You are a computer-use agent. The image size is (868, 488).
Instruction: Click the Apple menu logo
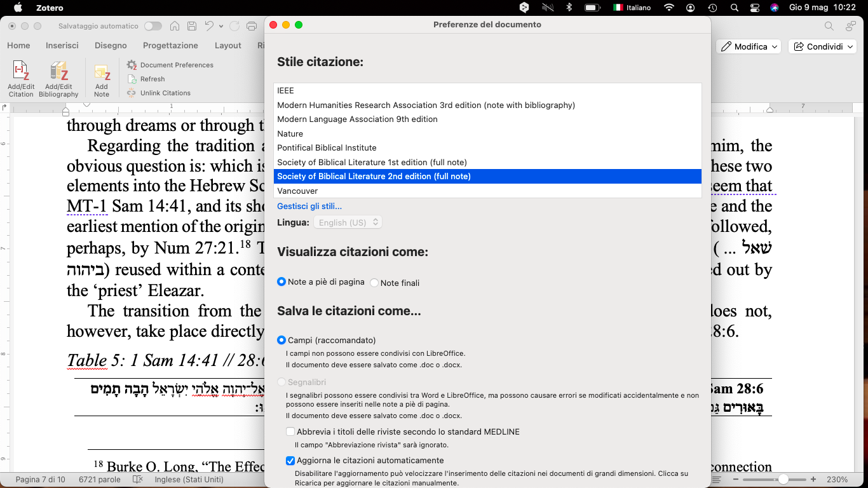pos(18,8)
